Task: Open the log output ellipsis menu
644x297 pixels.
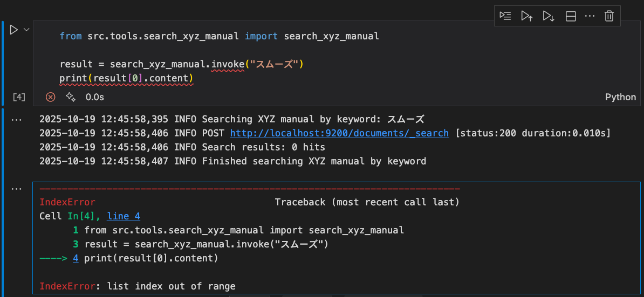Action: coord(16,119)
